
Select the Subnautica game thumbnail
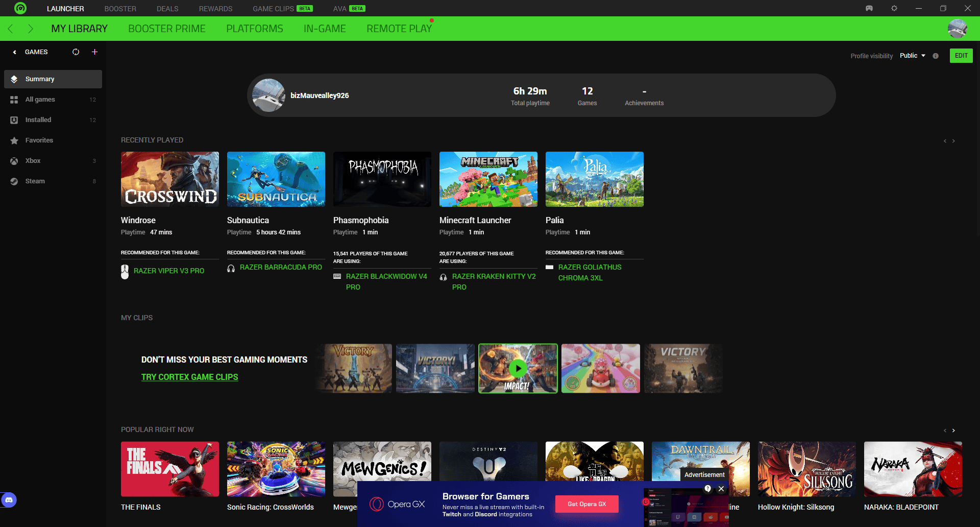click(x=276, y=179)
